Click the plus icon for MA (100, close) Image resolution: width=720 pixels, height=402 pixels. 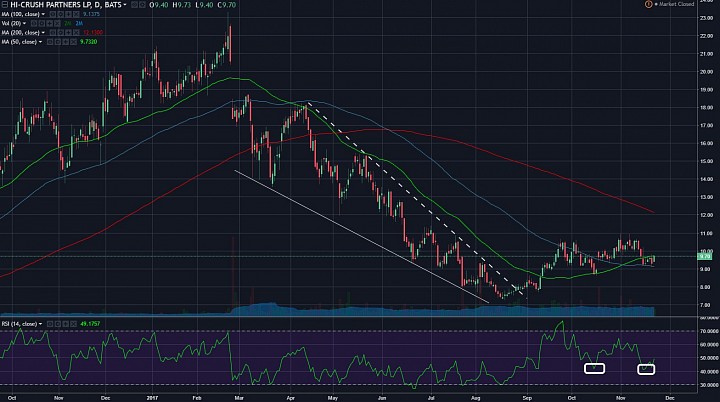68,14
